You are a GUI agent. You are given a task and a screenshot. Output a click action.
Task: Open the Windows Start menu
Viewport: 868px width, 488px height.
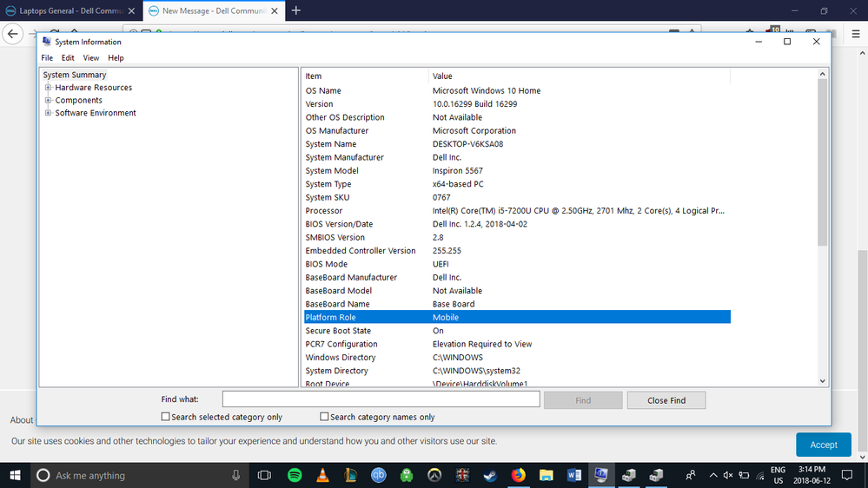(x=15, y=475)
